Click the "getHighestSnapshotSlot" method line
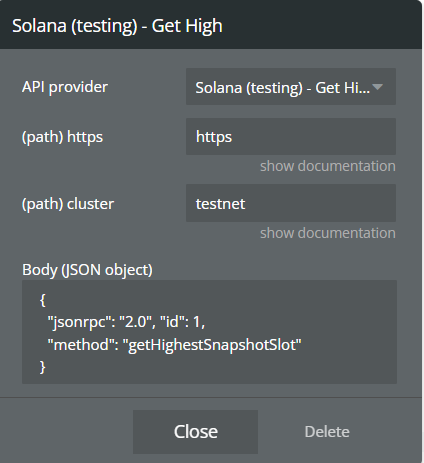 click(x=174, y=344)
